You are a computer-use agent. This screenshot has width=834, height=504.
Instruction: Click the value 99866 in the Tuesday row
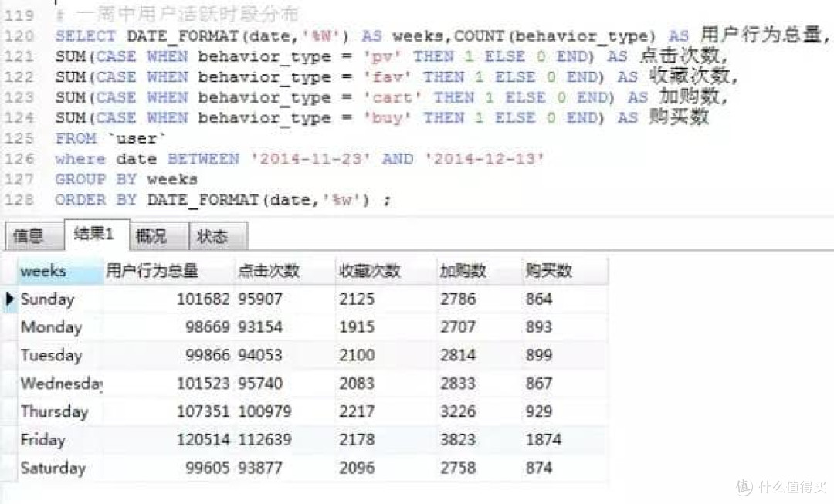[208, 355]
